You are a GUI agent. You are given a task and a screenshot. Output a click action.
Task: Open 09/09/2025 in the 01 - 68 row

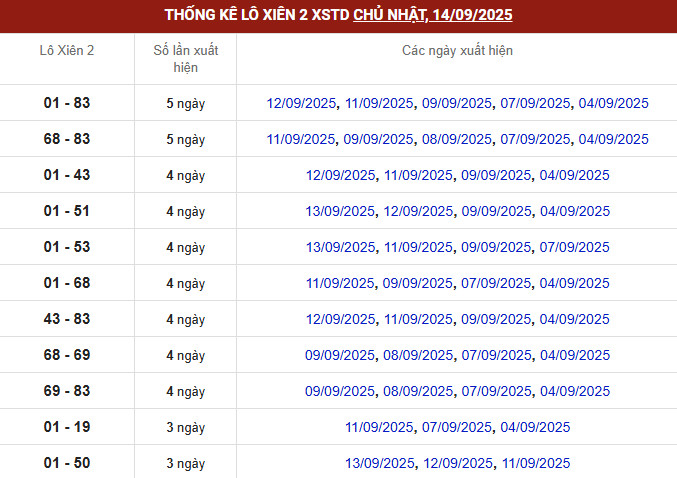click(418, 283)
